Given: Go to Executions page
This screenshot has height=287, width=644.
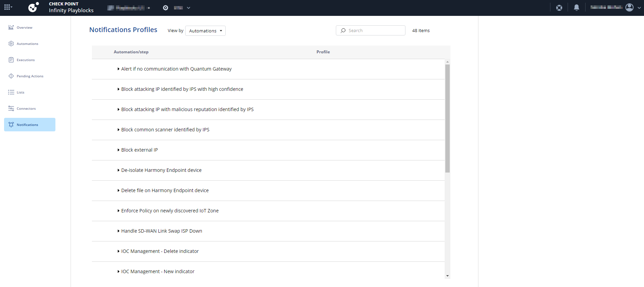Looking at the screenshot, I should pyautogui.click(x=26, y=60).
